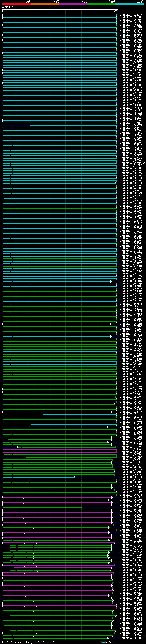Click the cyan ~100% identity legend swatch
The image size is (146, 644).
tap(130, 4)
